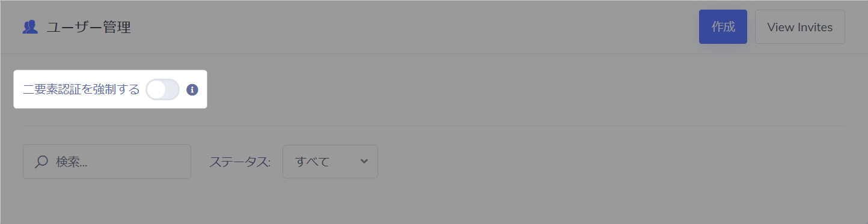This screenshot has height=224, width=868.
Task: Click the highlighted two-factor setting panel
Action: click(110, 89)
